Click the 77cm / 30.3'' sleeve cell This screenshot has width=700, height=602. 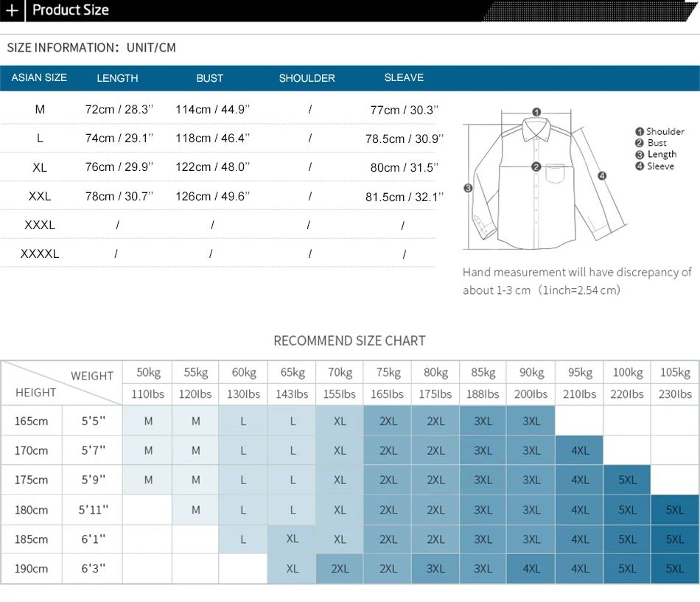405,111
